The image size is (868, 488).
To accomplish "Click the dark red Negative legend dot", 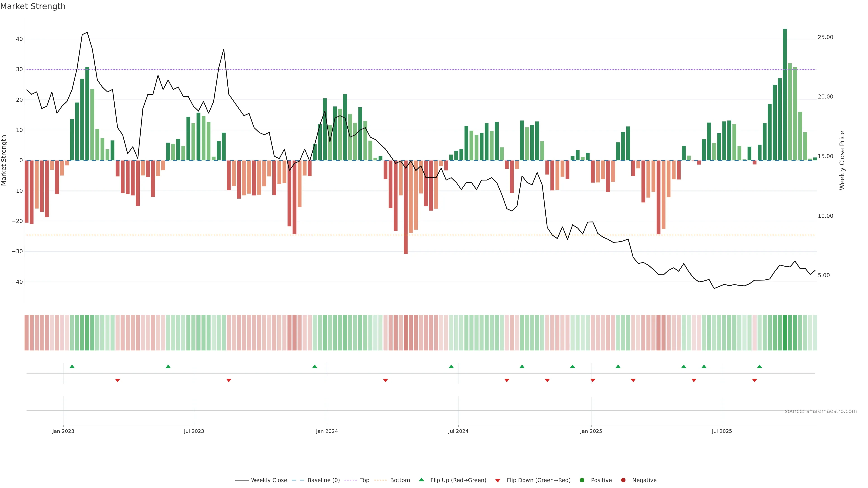I will [x=623, y=480].
